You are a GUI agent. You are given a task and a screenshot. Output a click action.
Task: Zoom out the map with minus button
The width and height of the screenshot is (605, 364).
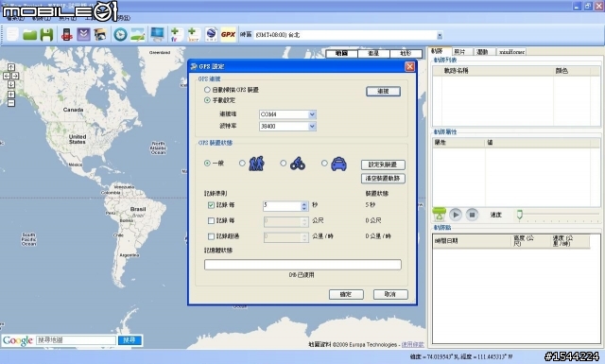point(11,103)
